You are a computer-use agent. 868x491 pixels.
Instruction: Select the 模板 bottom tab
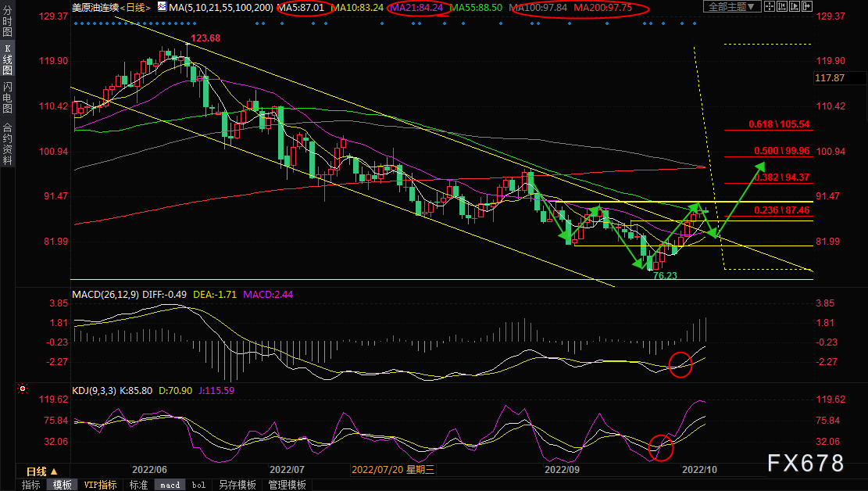62,485
